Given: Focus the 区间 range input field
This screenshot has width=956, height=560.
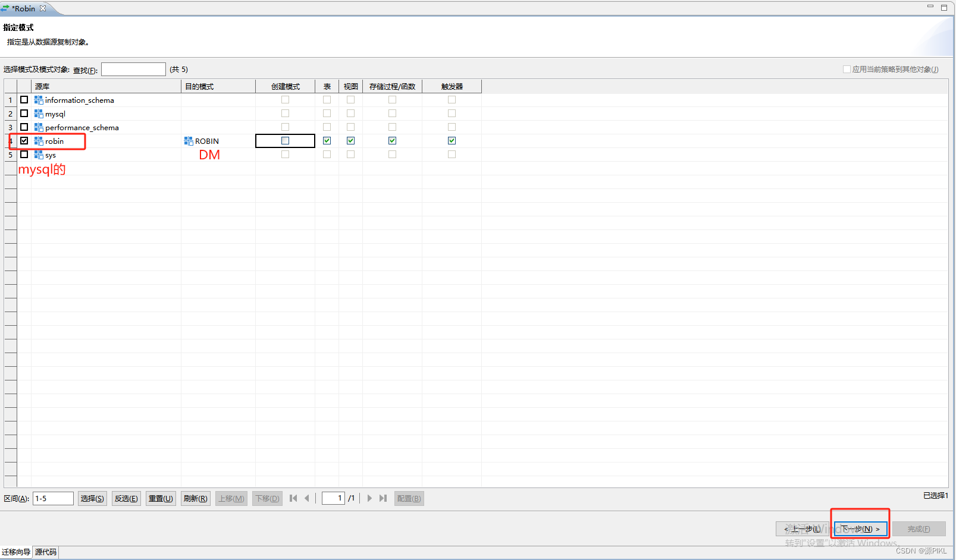Looking at the screenshot, I should (53, 499).
